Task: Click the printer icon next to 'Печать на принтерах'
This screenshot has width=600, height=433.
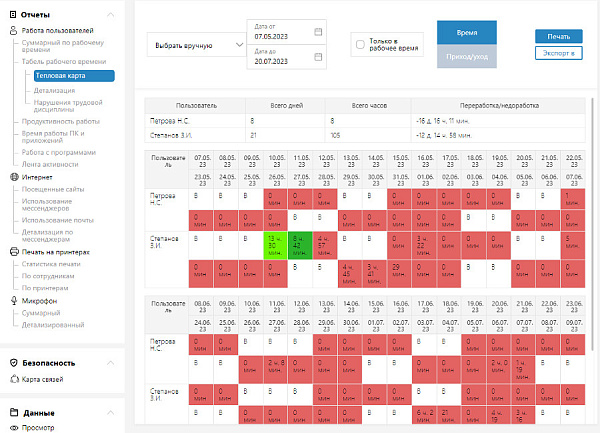Action: (14, 252)
